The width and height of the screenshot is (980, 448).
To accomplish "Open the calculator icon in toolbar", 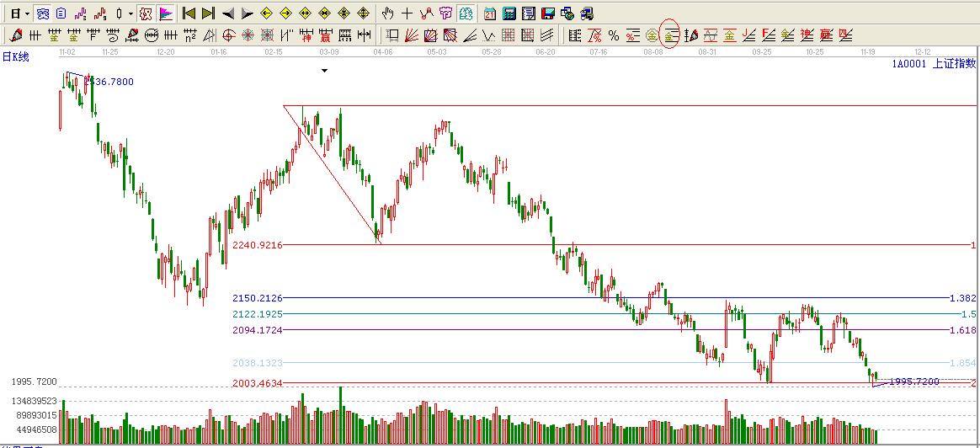I will coord(509,13).
